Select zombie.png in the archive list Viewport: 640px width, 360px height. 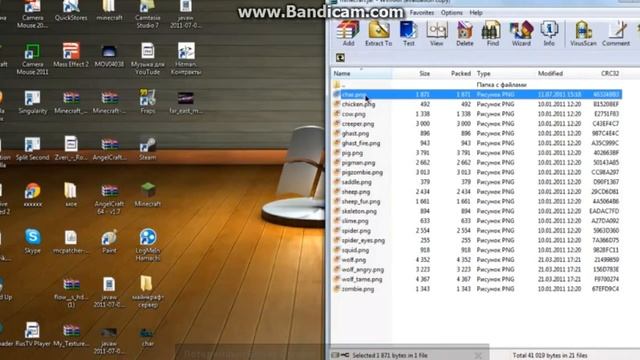pyautogui.click(x=477, y=289)
